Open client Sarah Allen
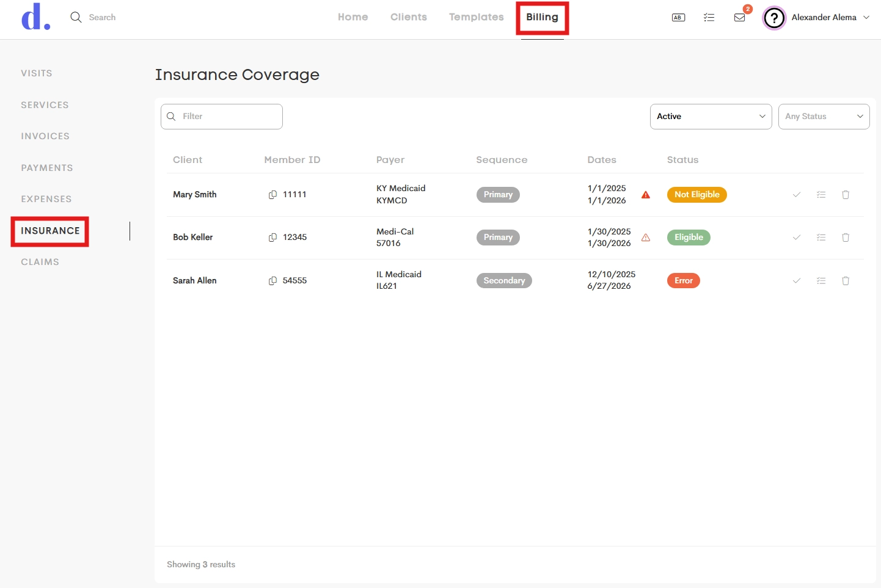The width and height of the screenshot is (881, 588). tap(195, 281)
